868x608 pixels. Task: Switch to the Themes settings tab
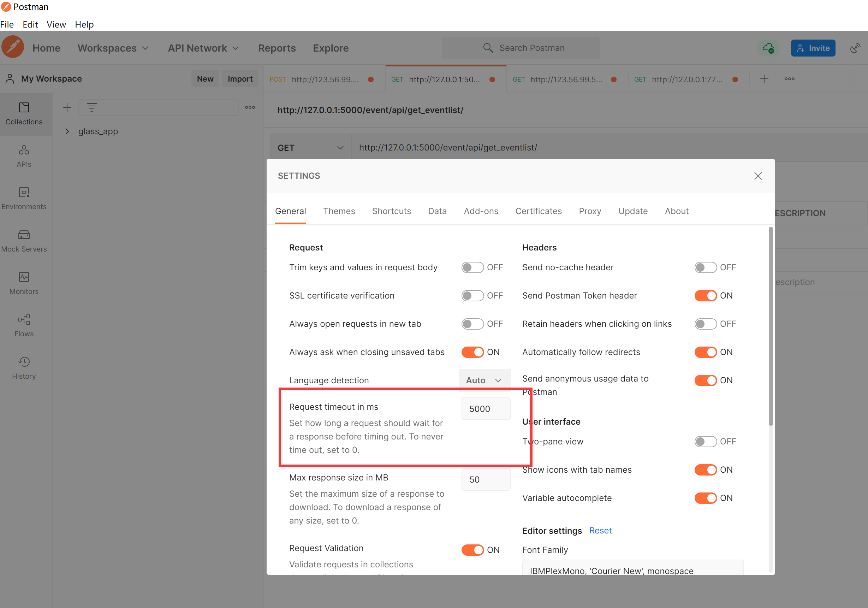(339, 211)
